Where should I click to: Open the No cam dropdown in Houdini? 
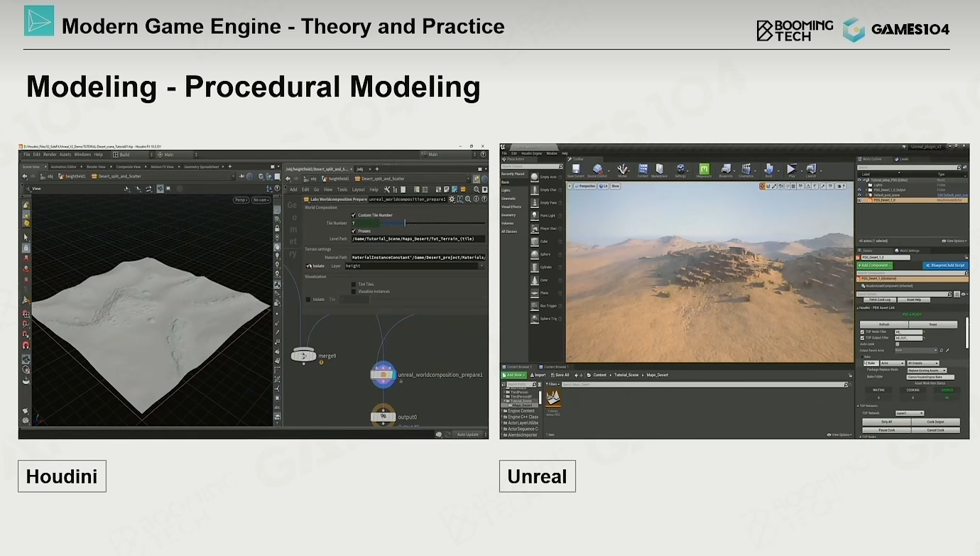[261, 200]
